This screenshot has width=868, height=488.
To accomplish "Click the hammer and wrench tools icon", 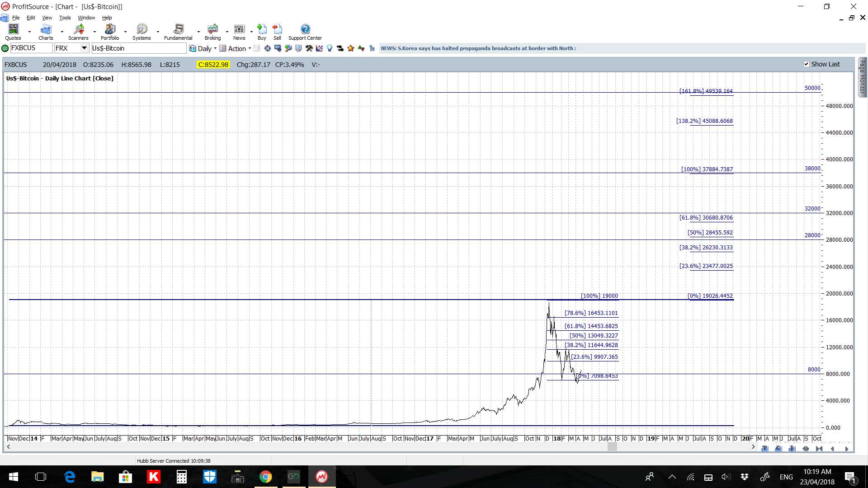I will pyautogui.click(x=309, y=48).
